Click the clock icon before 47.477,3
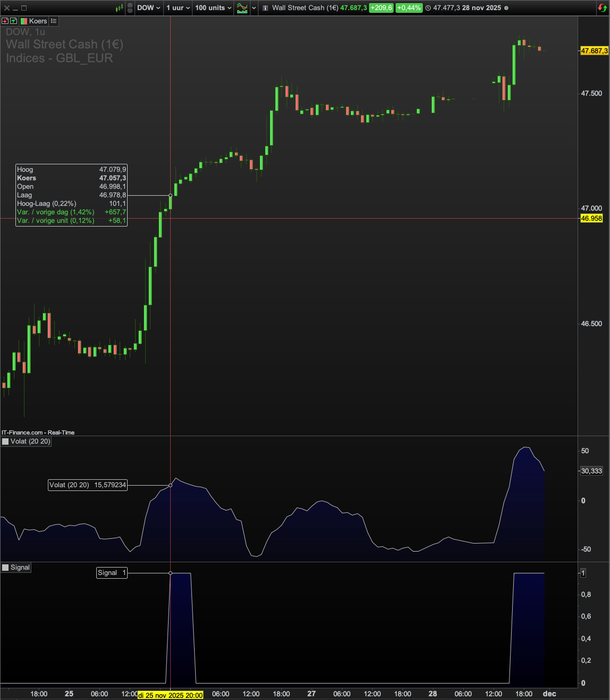This screenshot has width=610, height=700. 428,8
